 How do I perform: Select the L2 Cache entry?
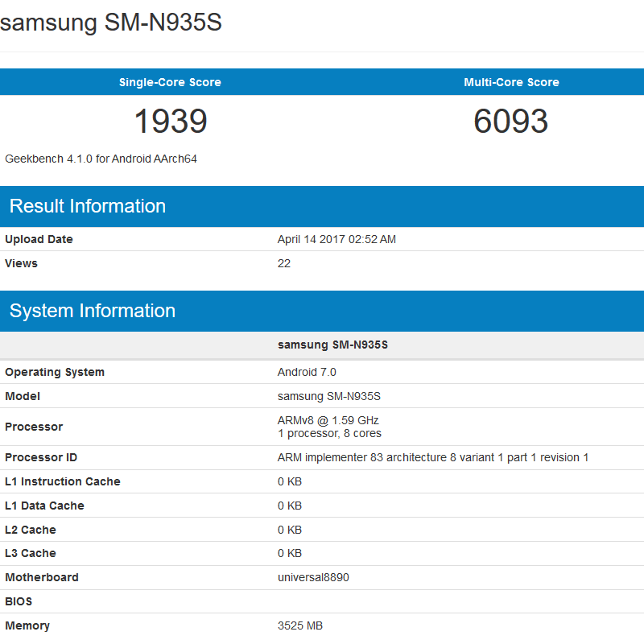coord(31,529)
